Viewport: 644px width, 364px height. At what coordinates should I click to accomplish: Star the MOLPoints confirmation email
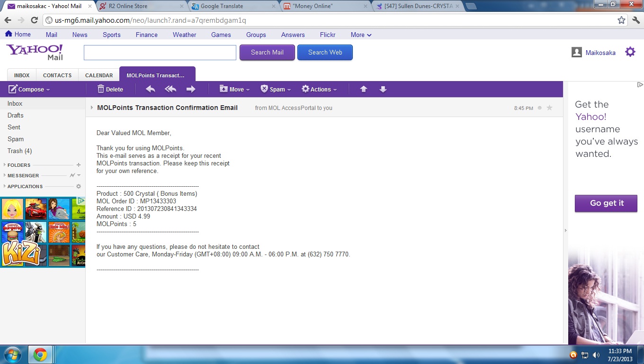tap(549, 108)
